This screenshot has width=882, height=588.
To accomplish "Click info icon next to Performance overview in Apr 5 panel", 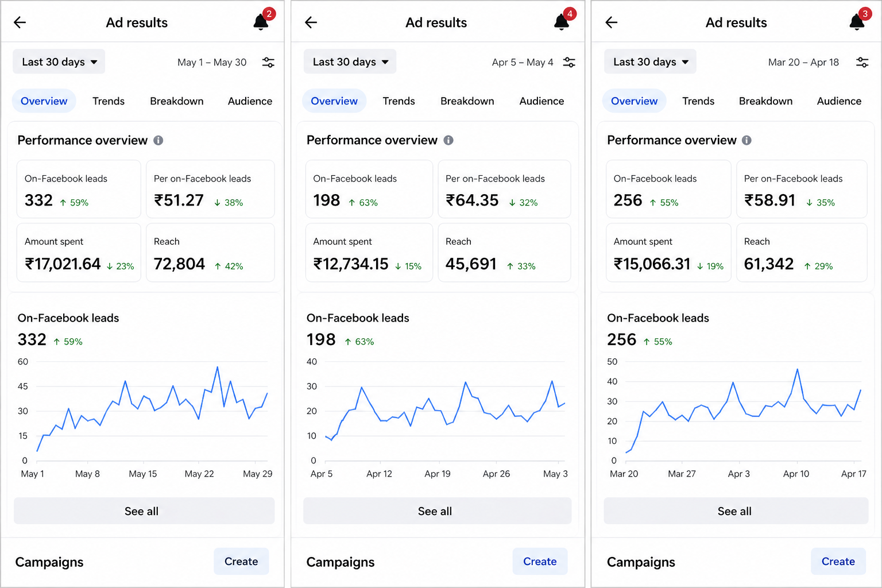I will tap(448, 140).
